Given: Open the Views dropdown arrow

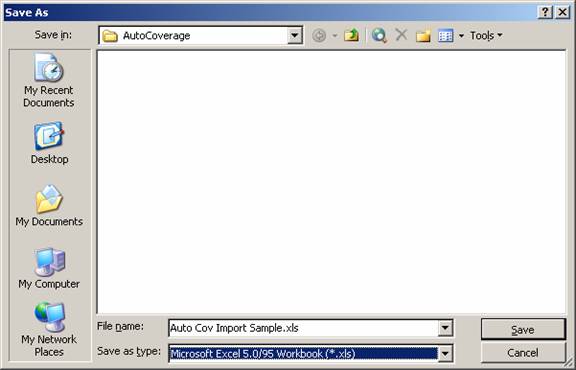Looking at the screenshot, I should (x=461, y=36).
